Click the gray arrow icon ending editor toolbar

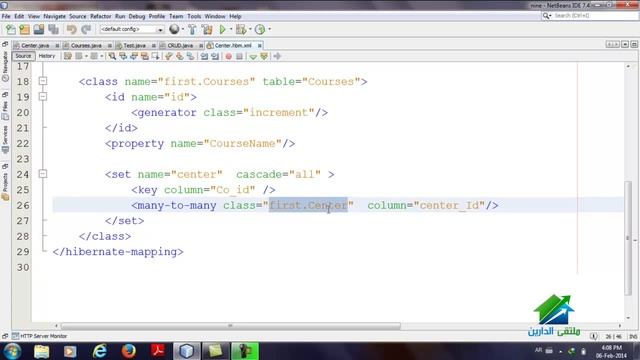coord(277,56)
